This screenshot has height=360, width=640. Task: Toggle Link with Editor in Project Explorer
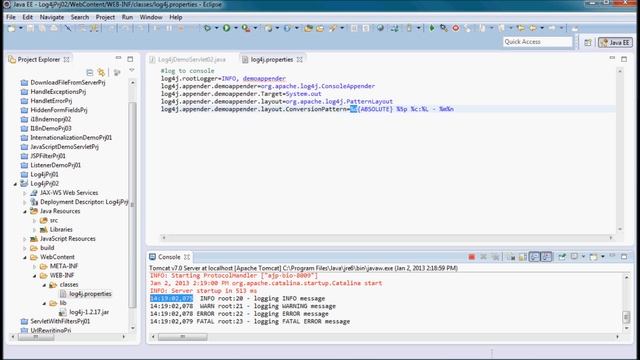[x=101, y=73]
